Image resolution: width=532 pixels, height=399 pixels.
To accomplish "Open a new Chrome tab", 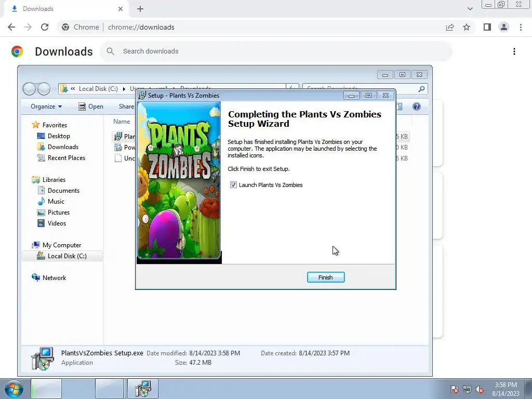I will pyautogui.click(x=140, y=9).
